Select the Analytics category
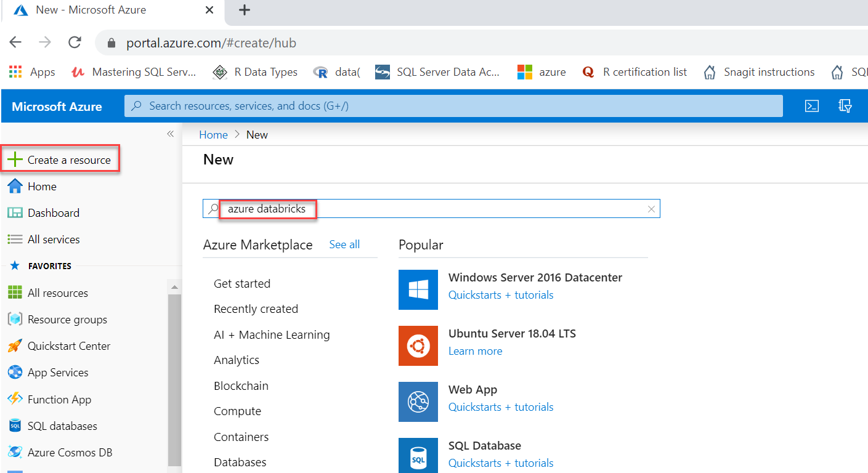The height and width of the screenshot is (473, 868). click(237, 360)
